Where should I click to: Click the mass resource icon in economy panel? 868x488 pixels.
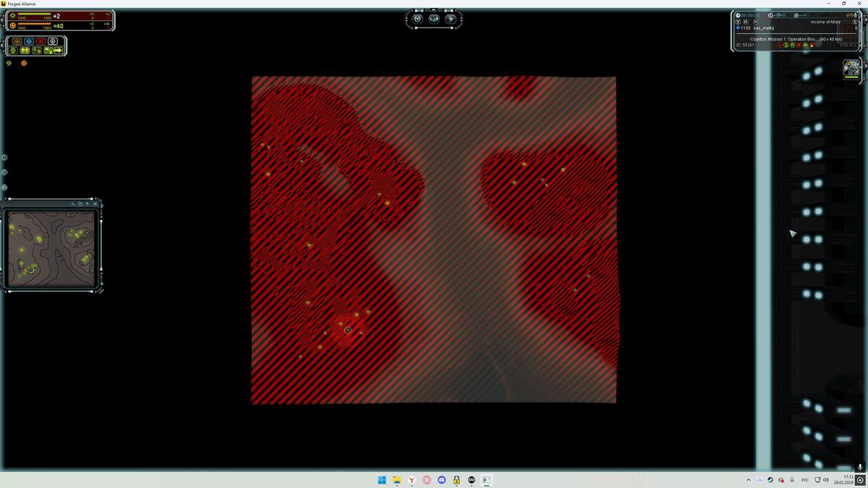coord(12,16)
